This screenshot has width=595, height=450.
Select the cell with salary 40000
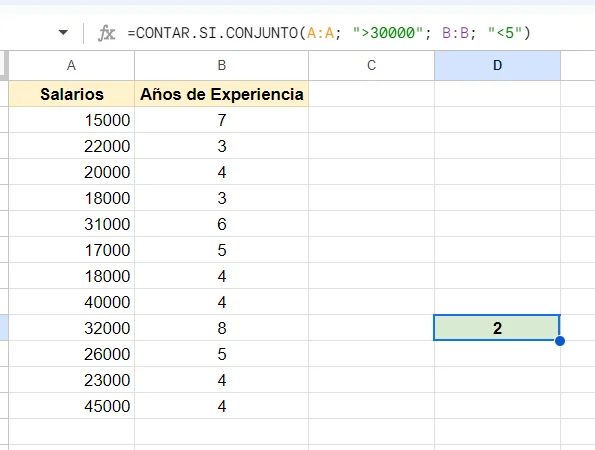71,302
